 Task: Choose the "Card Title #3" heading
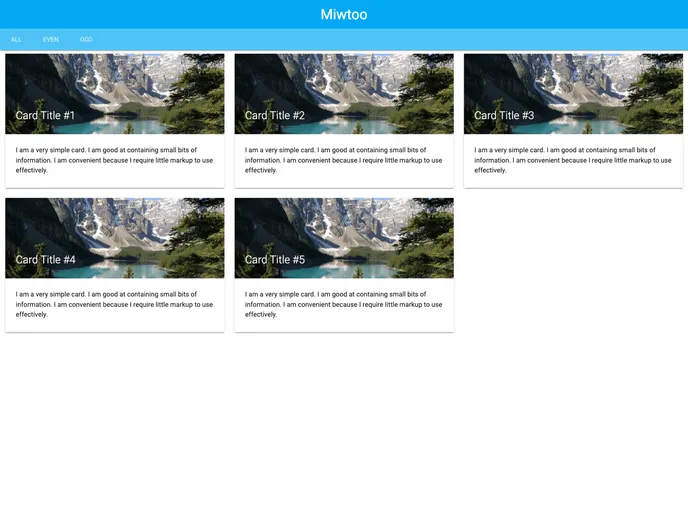[x=504, y=115]
